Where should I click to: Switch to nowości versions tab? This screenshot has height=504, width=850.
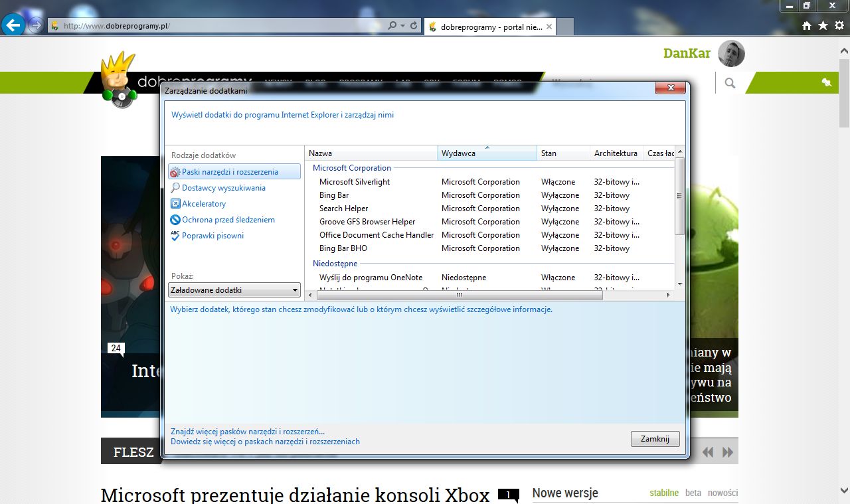722,493
